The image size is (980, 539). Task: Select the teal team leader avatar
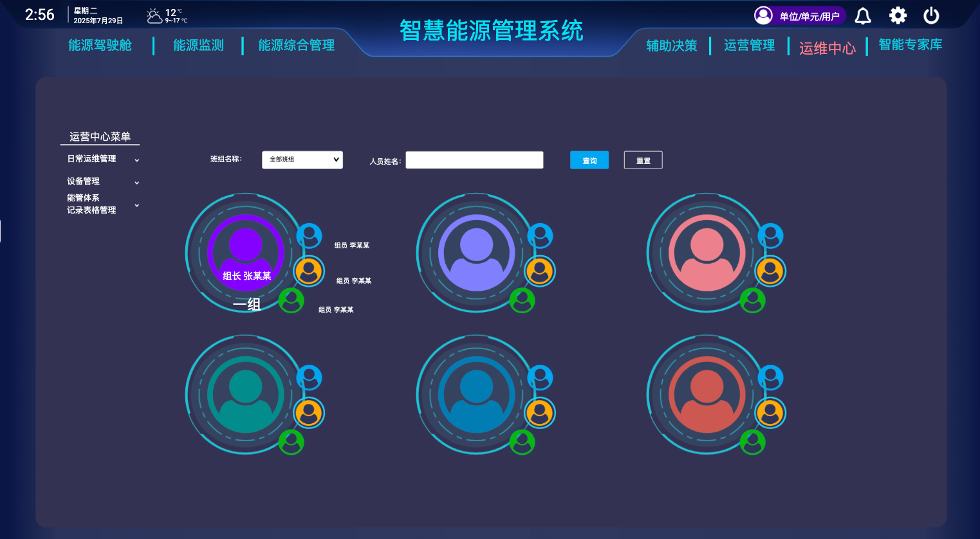pyautogui.click(x=246, y=394)
